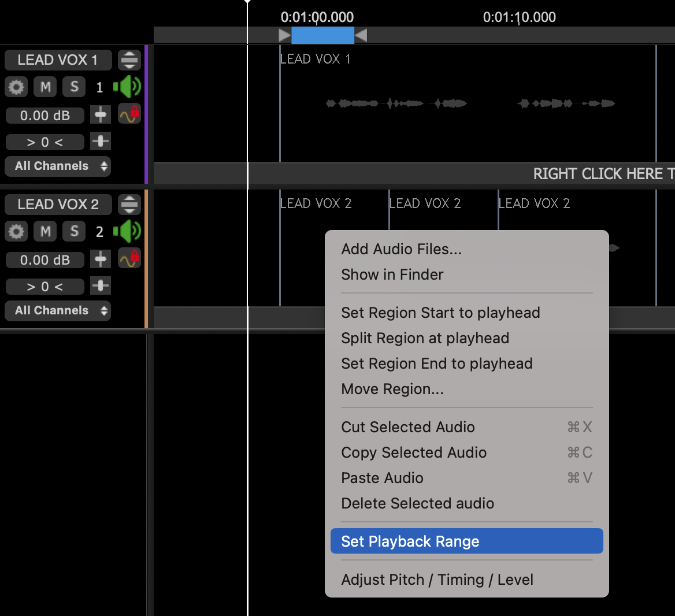Click the pan slider icon on LEAD VOX 2
675x616 pixels.
(101, 286)
